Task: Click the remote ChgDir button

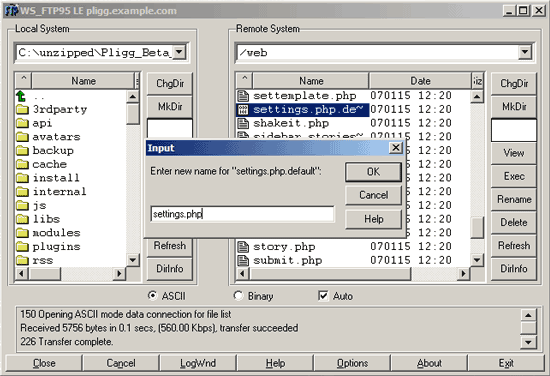Action: tap(514, 83)
